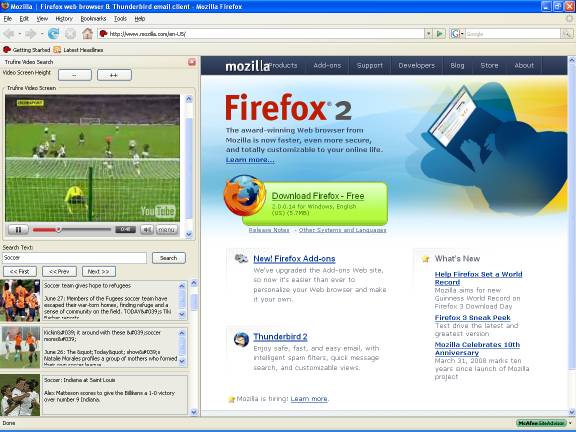The height and width of the screenshot is (432, 576).
Task: Reload the page with the refresh icon
Action: coord(53,34)
